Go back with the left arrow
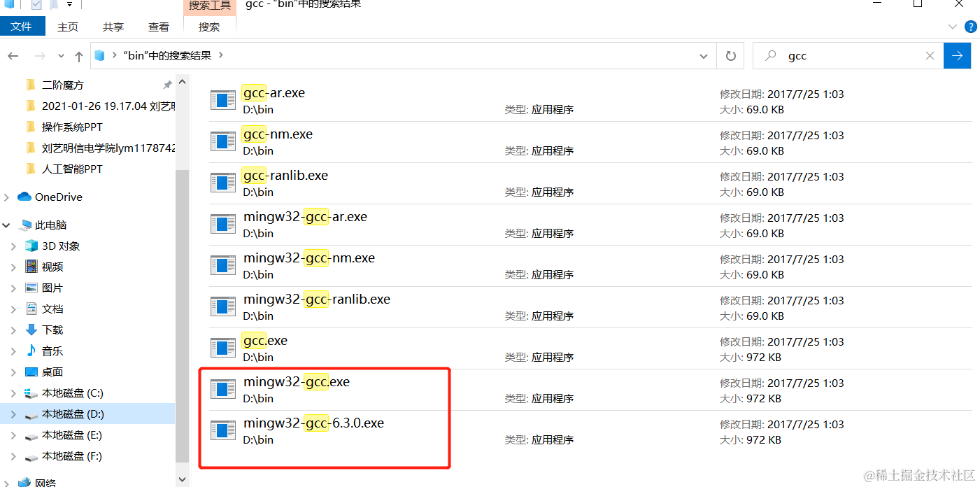 (x=13, y=56)
